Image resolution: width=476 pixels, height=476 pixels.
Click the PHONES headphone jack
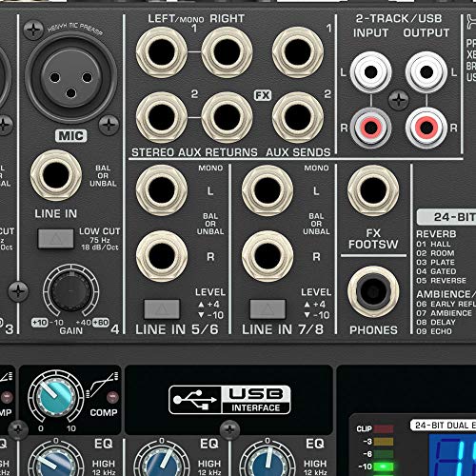[x=373, y=291]
